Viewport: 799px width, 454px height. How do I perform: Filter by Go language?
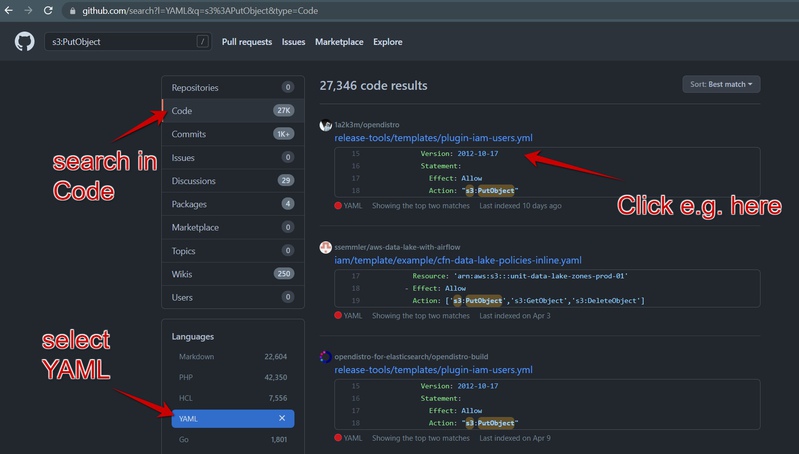point(233,439)
